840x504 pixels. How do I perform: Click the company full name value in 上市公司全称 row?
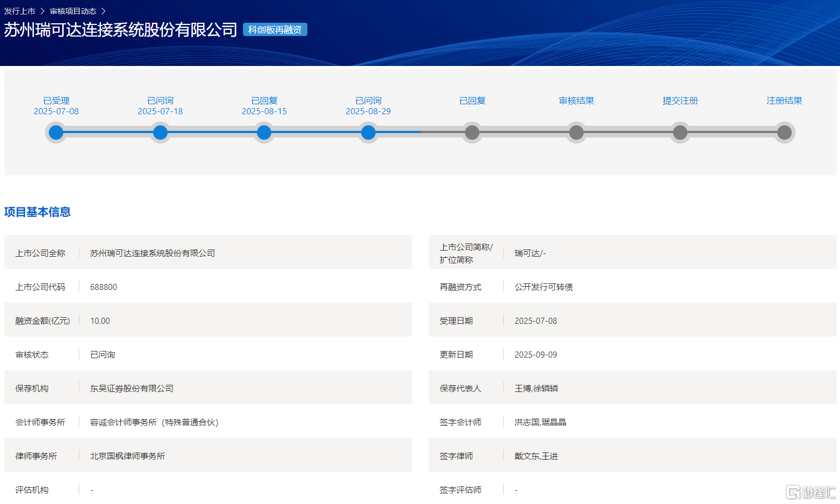coord(153,253)
